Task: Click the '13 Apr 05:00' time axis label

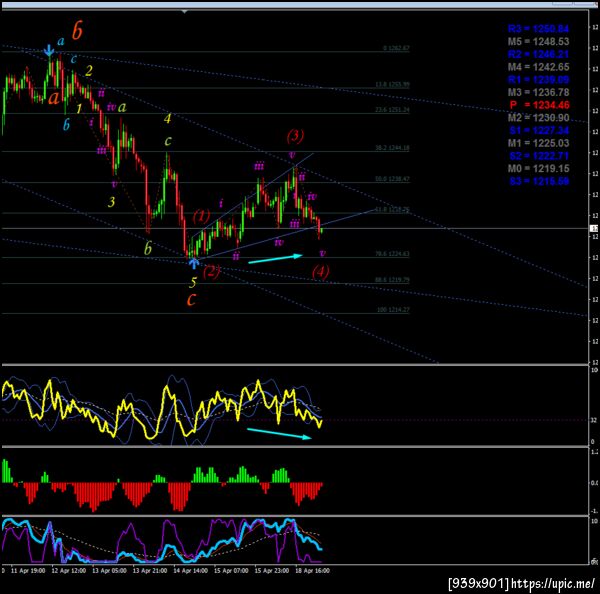Action: coord(109,570)
